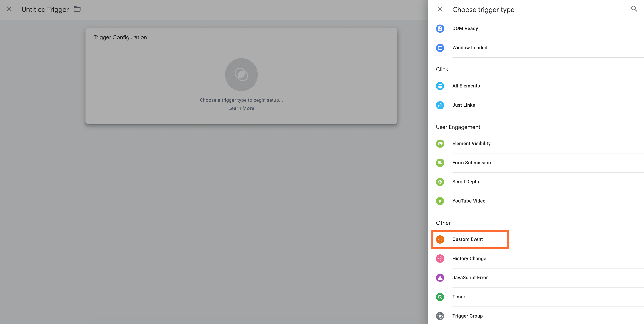Choose Form Submission trigger type

[x=471, y=163]
